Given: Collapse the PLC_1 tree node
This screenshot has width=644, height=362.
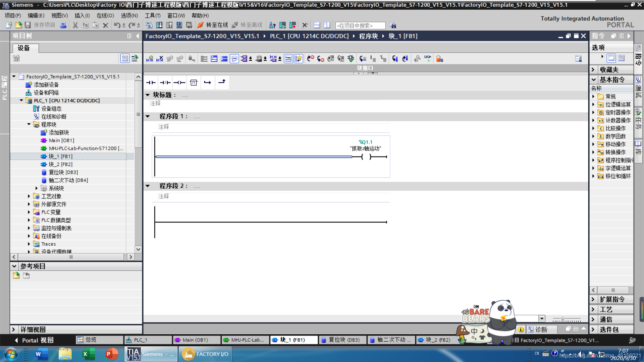Looking at the screenshot, I should pos(21,100).
